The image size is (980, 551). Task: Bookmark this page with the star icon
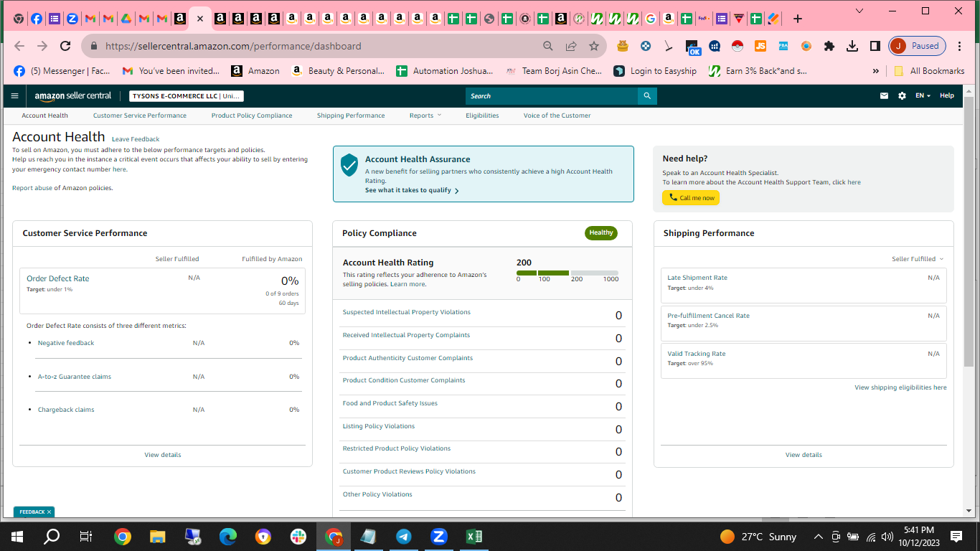click(x=594, y=46)
